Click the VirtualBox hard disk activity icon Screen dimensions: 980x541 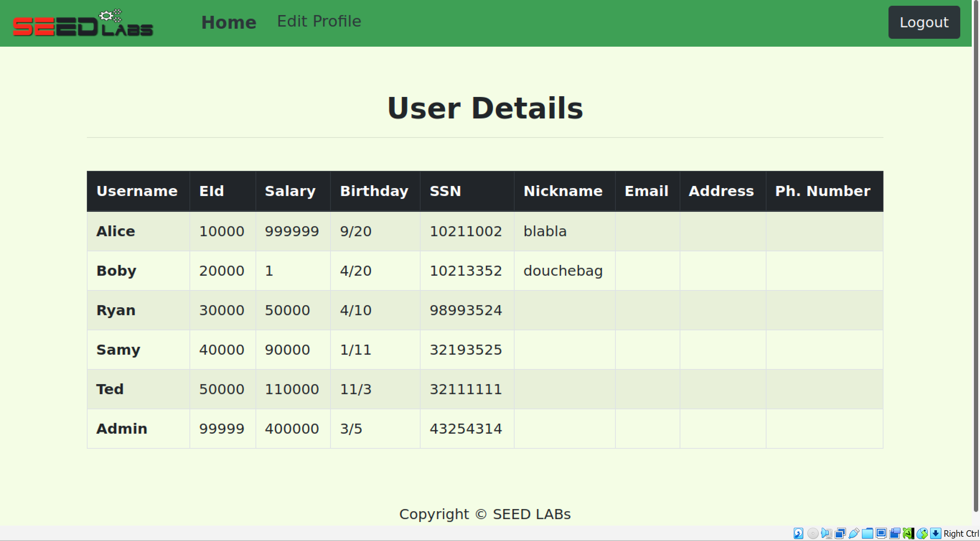[798, 533]
